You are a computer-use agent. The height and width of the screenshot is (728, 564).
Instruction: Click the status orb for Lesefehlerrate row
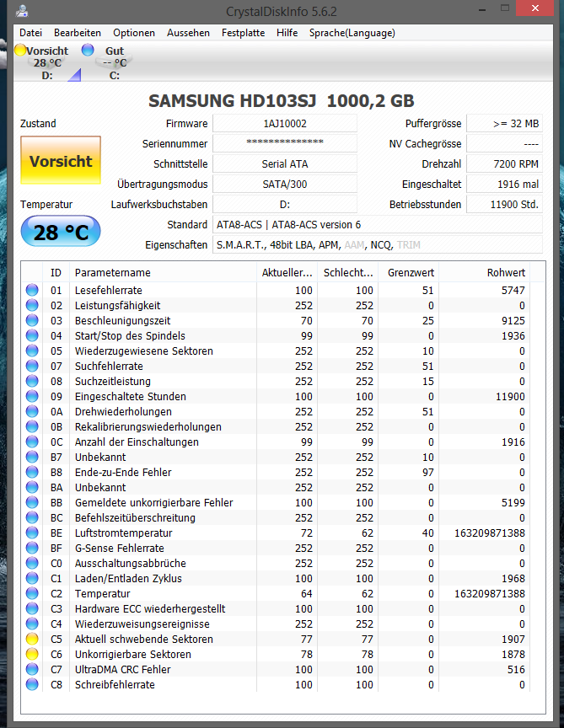pyautogui.click(x=32, y=290)
